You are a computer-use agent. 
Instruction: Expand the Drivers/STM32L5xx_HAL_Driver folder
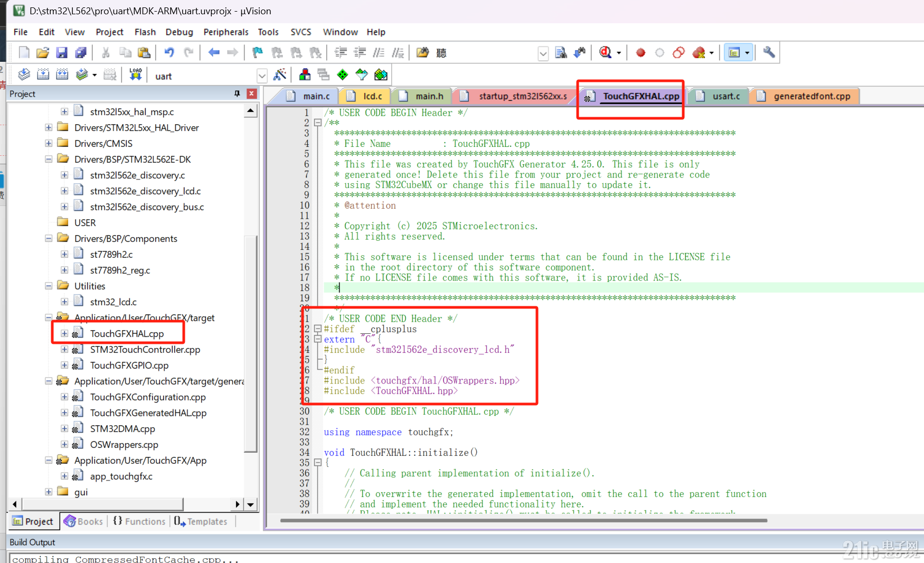(x=49, y=127)
